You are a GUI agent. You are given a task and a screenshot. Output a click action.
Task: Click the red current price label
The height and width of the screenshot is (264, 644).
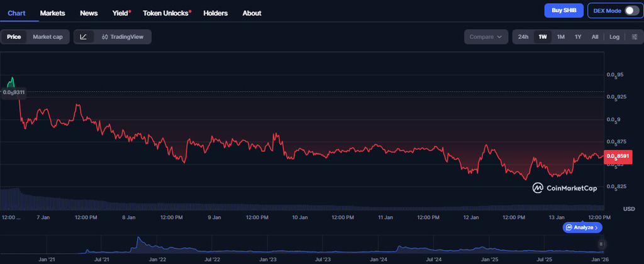point(618,156)
